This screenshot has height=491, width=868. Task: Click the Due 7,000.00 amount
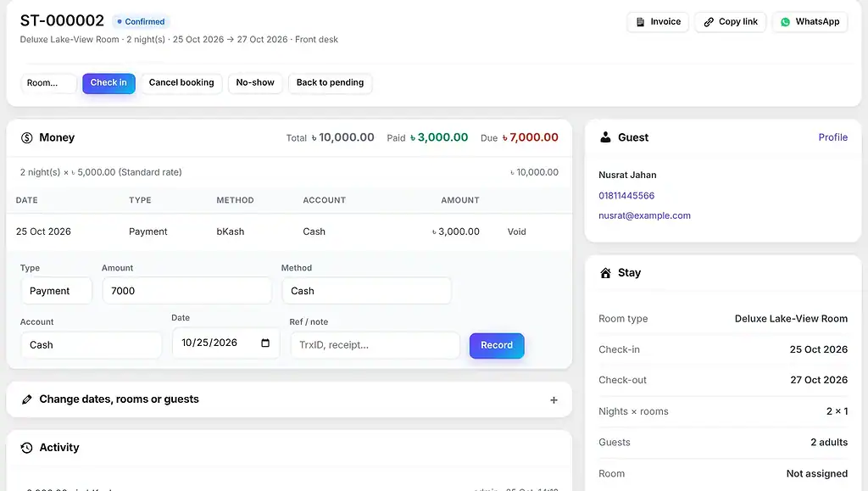pyautogui.click(x=531, y=137)
